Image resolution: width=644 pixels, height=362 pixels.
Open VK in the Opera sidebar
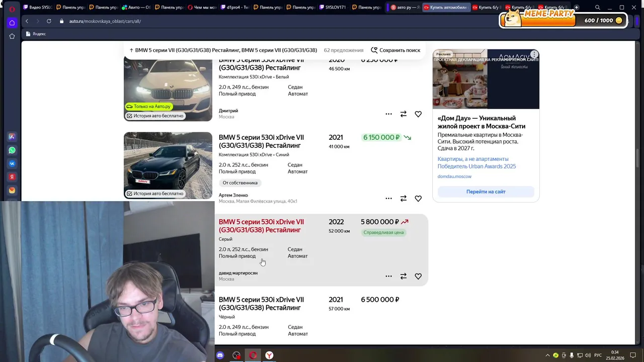(12, 163)
